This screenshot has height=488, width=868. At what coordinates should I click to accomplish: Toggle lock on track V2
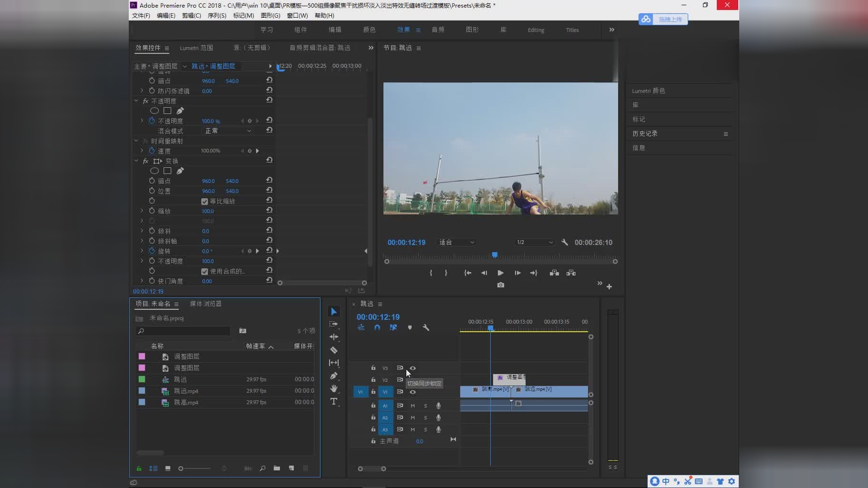pyautogui.click(x=373, y=380)
